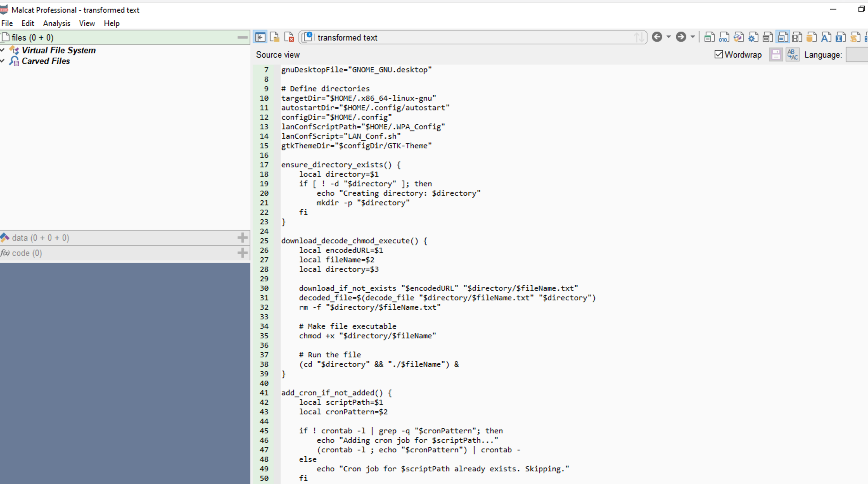Click the line 'mkdir -p "$directory"'
The width and height of the screenshot is (868, 484).
[x=363, y=203]
